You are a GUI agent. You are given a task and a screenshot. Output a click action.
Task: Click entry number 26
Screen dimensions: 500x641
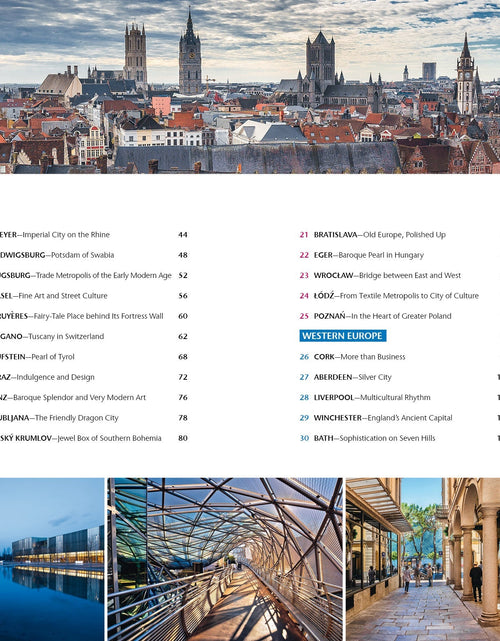click(x=304, y=357)
